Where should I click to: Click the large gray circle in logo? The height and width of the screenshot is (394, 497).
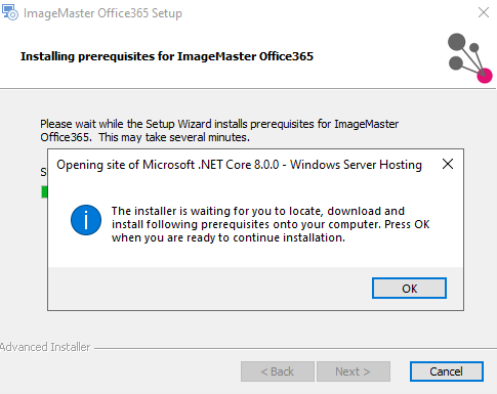pyautogui.click(x=457, y=42)
